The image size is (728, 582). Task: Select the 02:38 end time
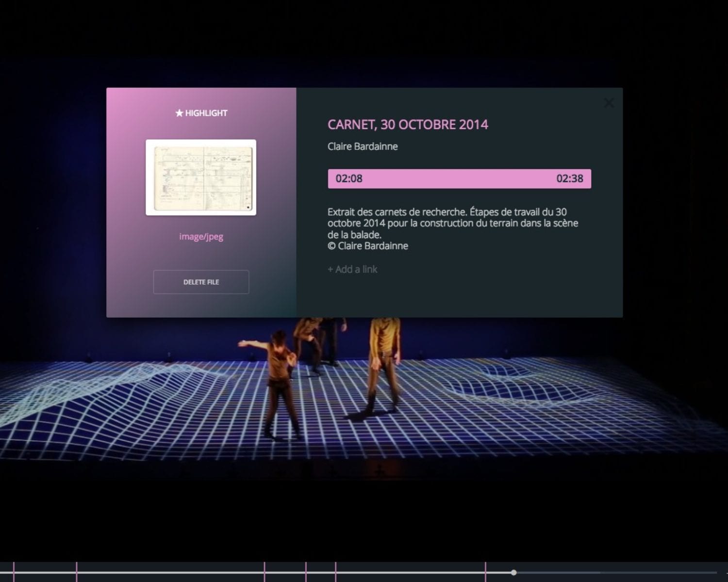569,178
